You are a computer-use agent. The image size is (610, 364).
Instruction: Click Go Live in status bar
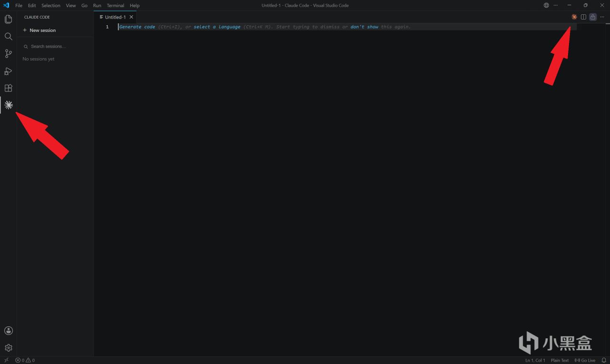point(585,360)
